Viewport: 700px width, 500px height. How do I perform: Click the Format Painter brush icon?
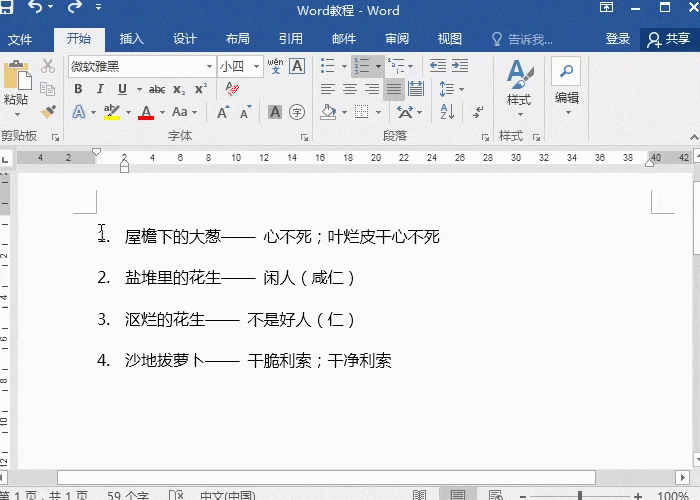point(48,111)
